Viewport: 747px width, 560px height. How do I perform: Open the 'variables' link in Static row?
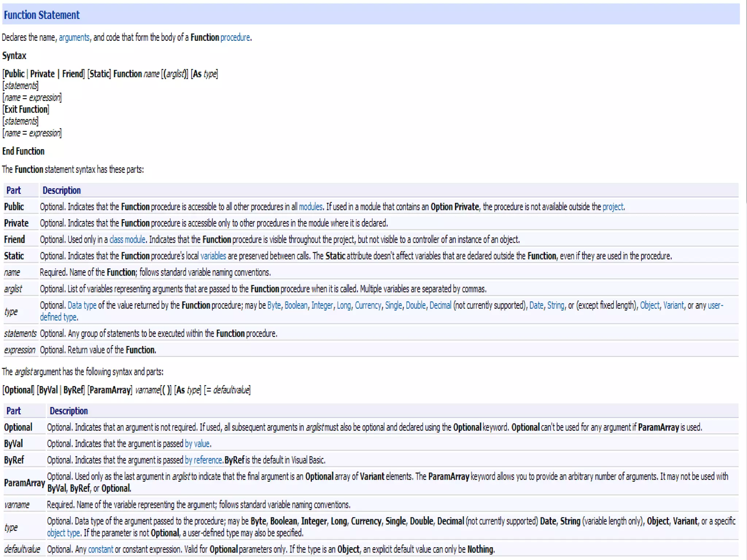(213, 256)
